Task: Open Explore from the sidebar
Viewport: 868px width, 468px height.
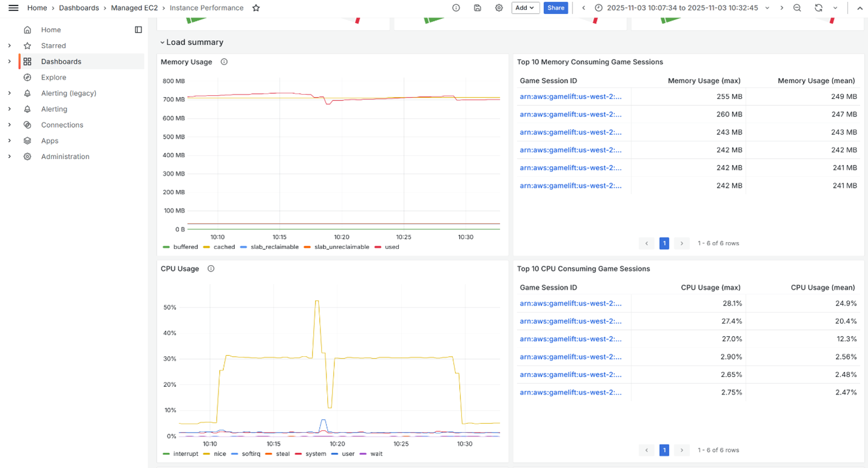Action: point(55,77)
